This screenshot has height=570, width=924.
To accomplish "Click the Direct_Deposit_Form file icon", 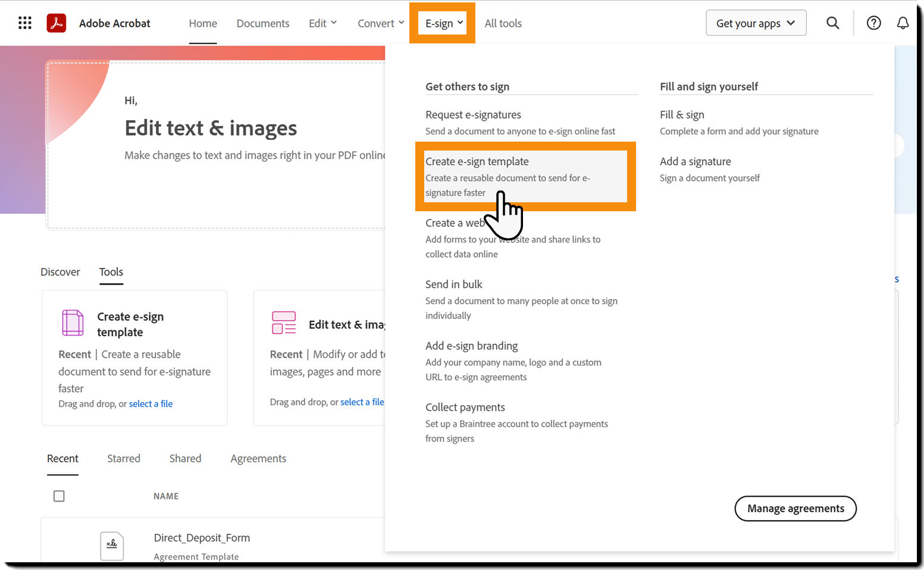I will (112, 546).
